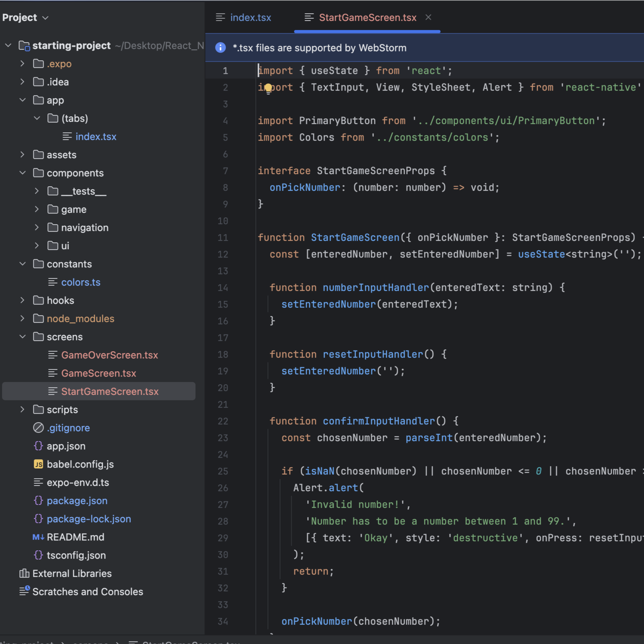Click the External Libraries icon
Image resolution: width=644 pixels, height=644 pixels.
(24, 573)
